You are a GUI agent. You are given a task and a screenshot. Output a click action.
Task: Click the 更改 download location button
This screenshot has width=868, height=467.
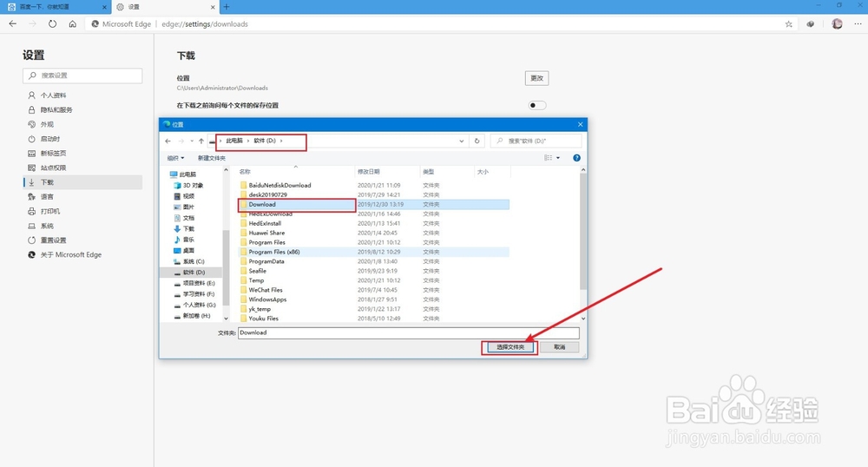click(x=536, y=78)
